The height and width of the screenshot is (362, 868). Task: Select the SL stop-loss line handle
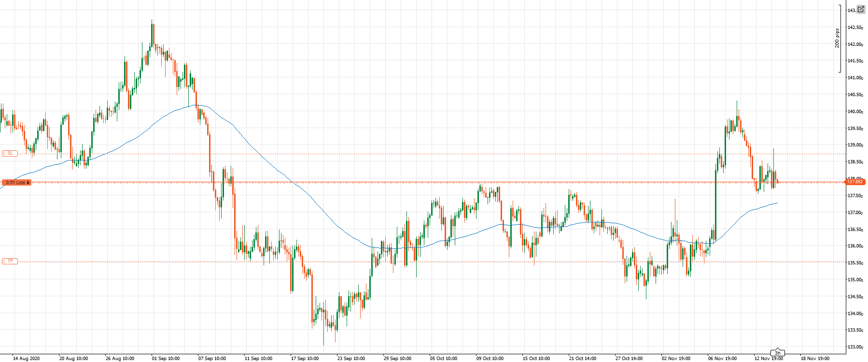(10, 153)
